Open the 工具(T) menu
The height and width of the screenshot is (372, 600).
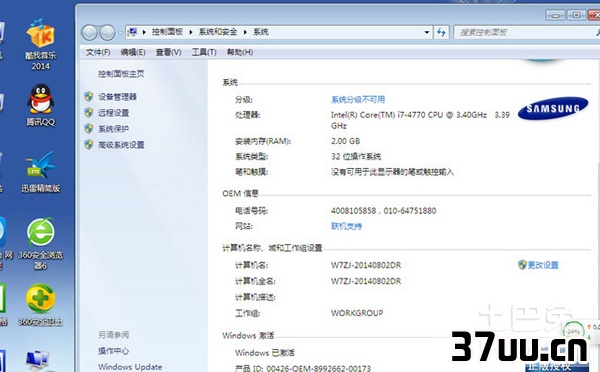[x=204, y=52]
